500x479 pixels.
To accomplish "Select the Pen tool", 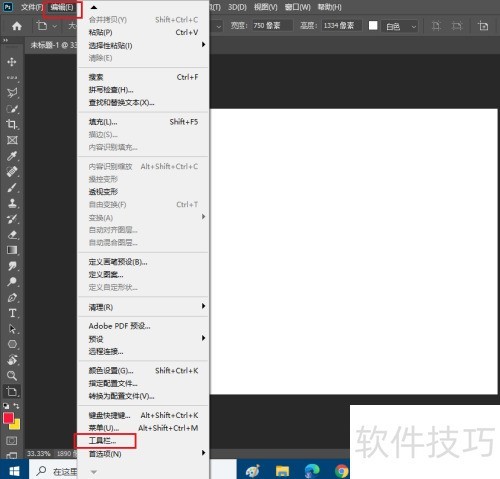I will 12,297.
